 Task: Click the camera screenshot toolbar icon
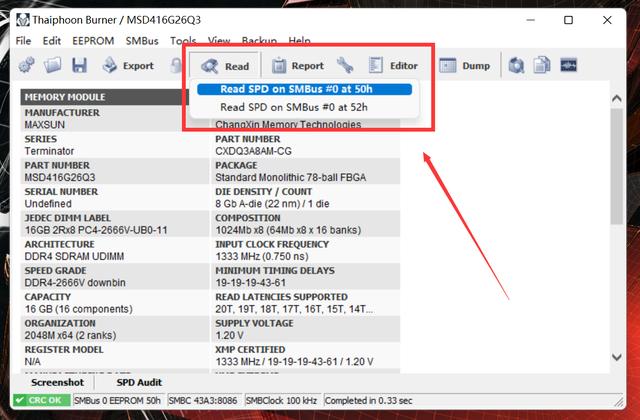pos(516,65)
